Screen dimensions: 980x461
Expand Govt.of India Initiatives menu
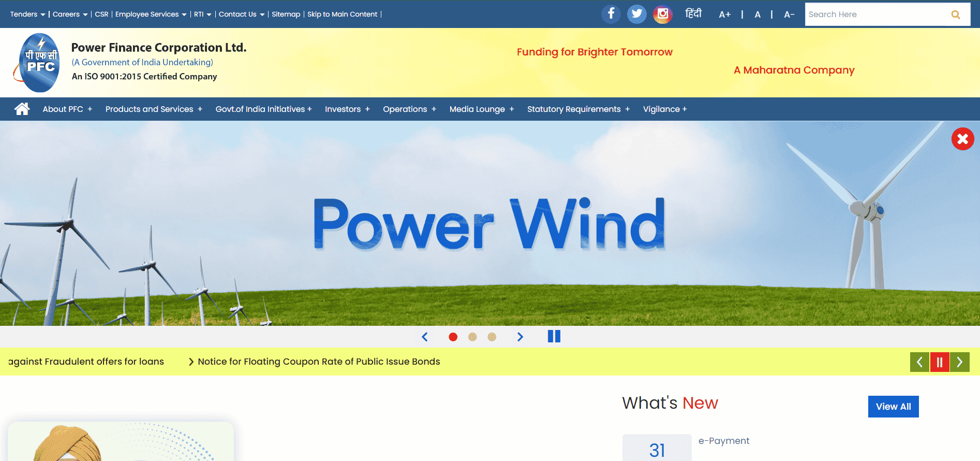click(263, 109)
